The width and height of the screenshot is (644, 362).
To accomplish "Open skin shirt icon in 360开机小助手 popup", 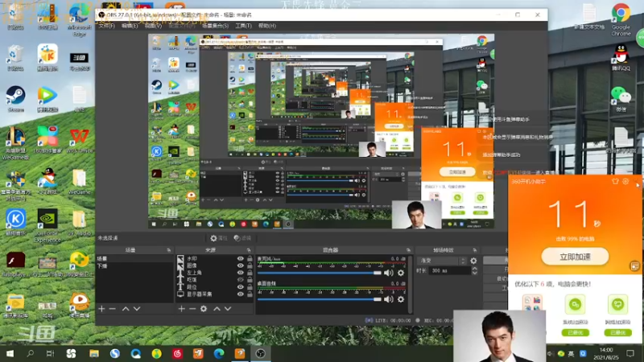I will pyautogui.click(x=615, y=182).
